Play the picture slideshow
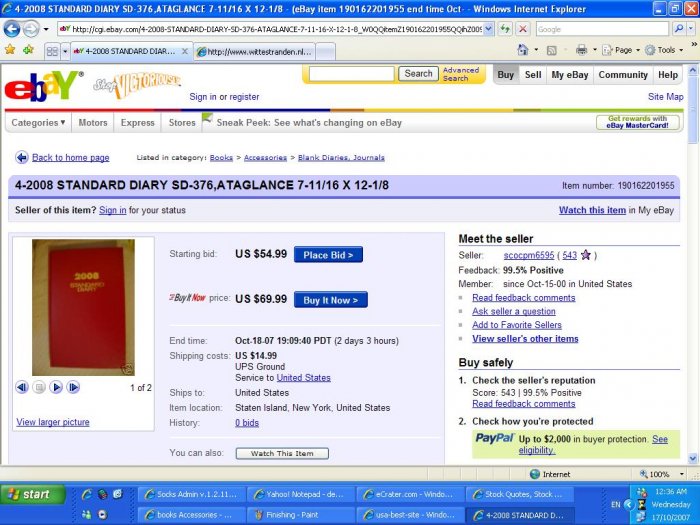Screen dimensions: 700x525 [56, 387]
